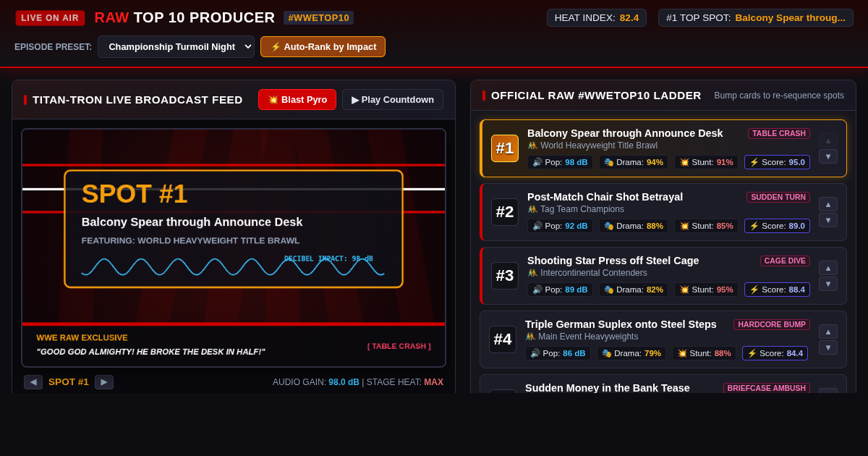Select Triple German Suplex onto Steel Steps title
The width and height of the screenshot is (868, 456).
point(621,324)
